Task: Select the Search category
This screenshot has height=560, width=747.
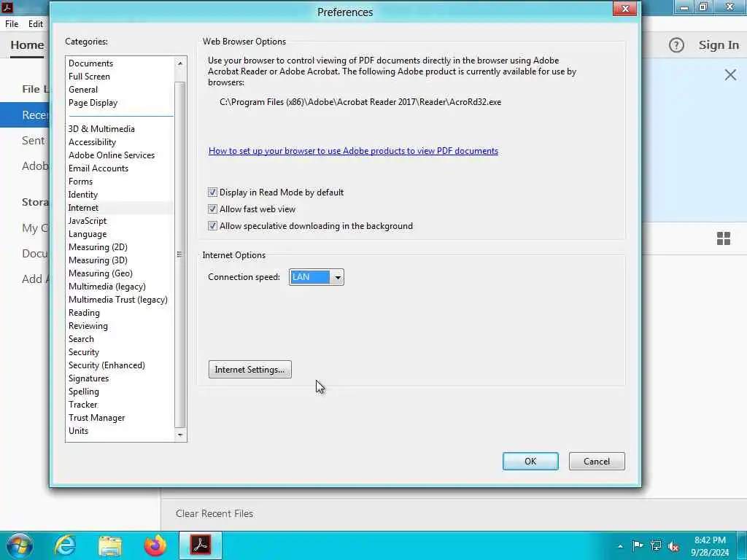Action: [x=81, y=339]
